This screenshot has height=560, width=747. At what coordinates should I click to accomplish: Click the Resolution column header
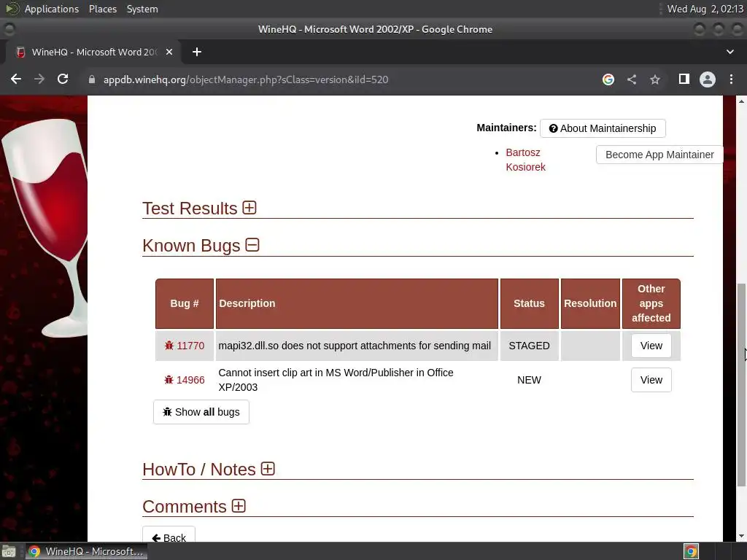tap(590, 303)
